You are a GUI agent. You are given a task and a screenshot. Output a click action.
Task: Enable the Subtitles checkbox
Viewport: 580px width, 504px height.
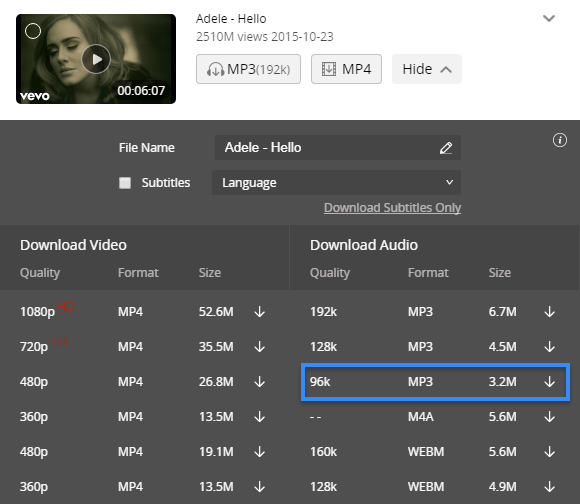pos(125,183)
